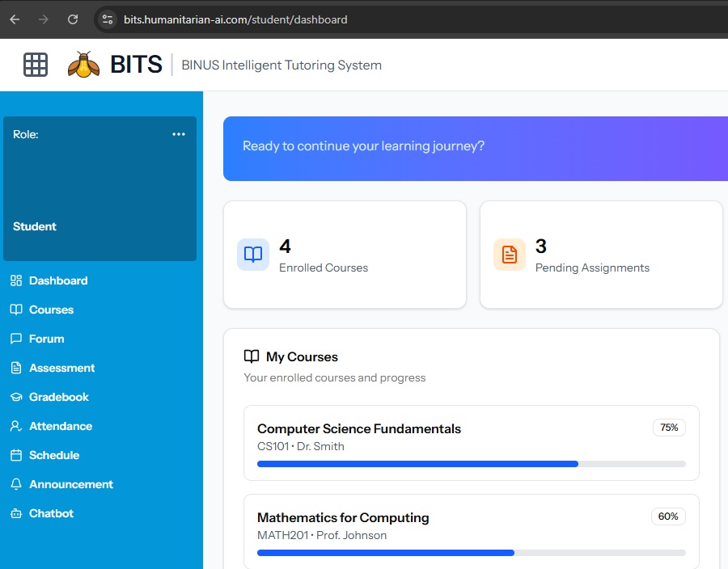The image size is (728, 569).
Task: Open the Role card three-dots menu
Action: (179, 134)
